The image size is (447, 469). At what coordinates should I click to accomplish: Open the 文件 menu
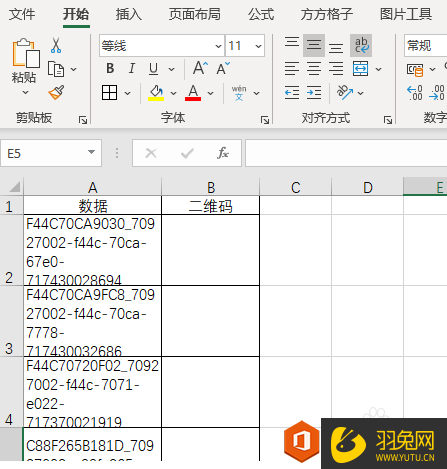coord(22,14)
